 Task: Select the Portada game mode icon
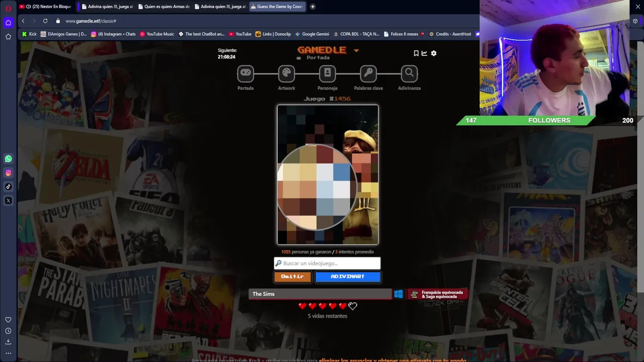(246, 73)
